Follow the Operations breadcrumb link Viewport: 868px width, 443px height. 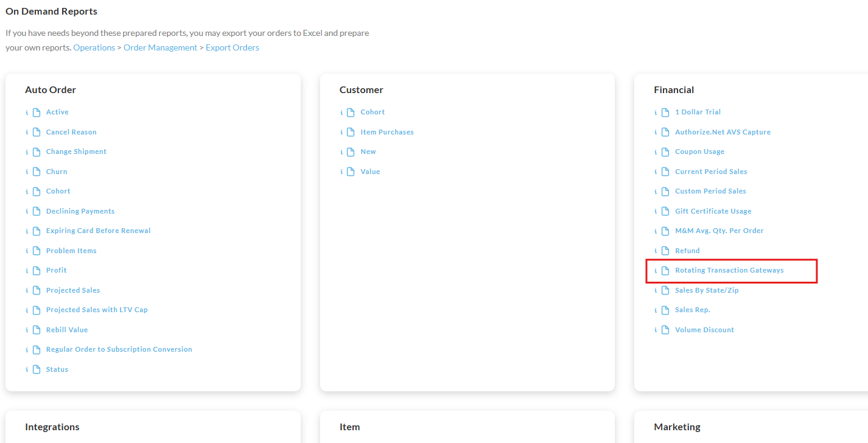(x=94, y=47)
